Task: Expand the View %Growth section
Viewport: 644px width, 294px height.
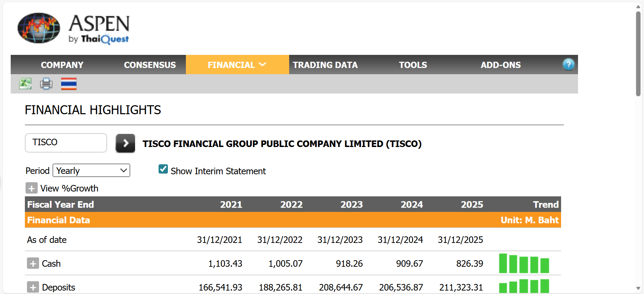Action: 31,188
